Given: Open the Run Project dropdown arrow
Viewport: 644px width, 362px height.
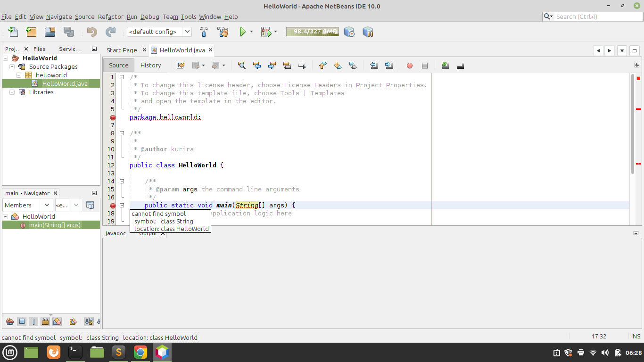Looking at the screenshot, I should coord(251,32).
